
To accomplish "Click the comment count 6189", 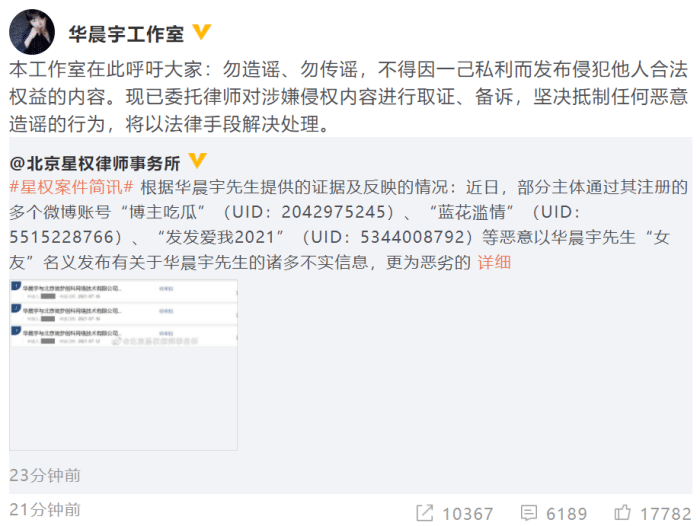I will pos(567,514).
